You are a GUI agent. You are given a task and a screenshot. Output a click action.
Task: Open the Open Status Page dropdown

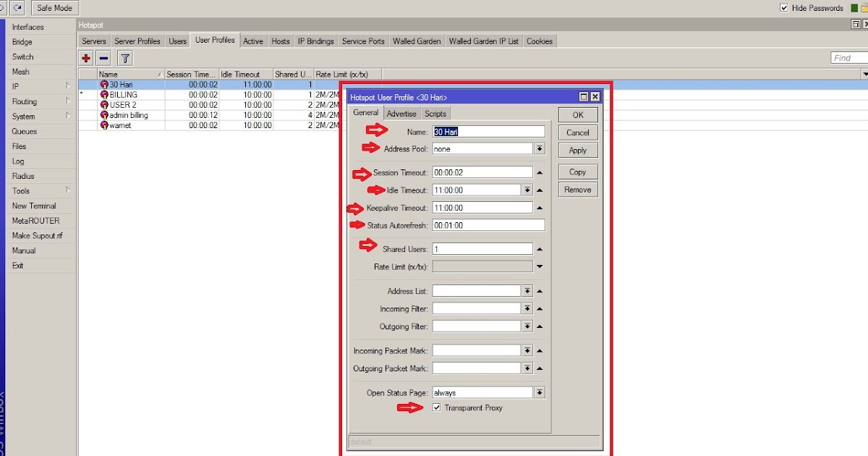click(540, 392)
